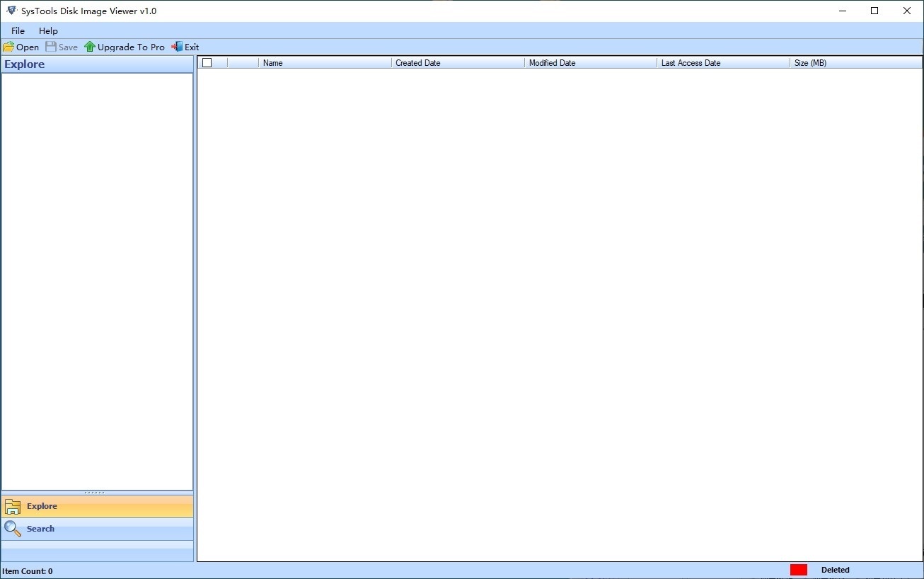Sort by the Modified Date column header

coord(591,63)
